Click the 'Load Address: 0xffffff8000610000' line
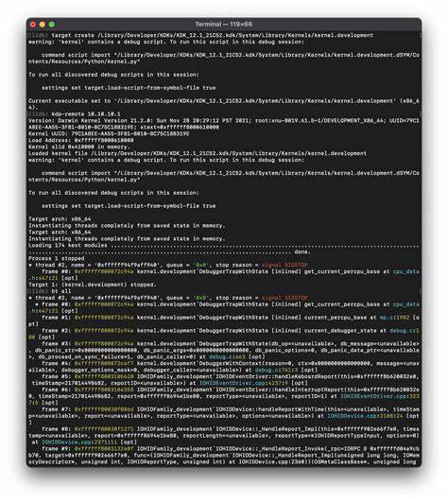This screenshot has height=502, width=448. coord(81,140)
